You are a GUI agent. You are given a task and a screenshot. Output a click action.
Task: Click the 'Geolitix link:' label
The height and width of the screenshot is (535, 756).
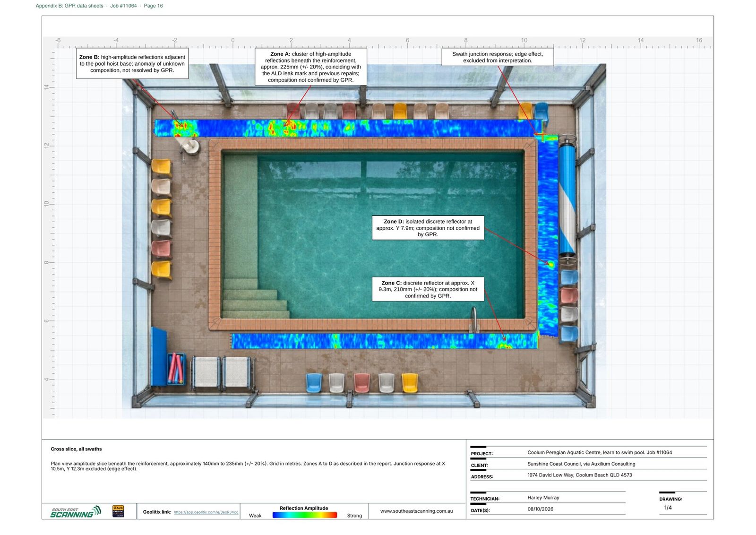157,512
